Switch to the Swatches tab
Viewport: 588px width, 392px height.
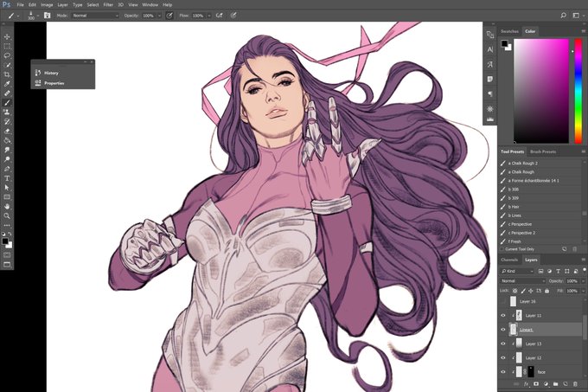click(509, 31)
